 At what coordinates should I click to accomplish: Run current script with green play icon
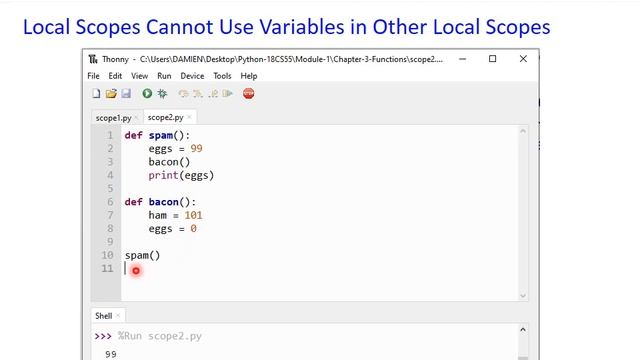click(x=147, y=93)
